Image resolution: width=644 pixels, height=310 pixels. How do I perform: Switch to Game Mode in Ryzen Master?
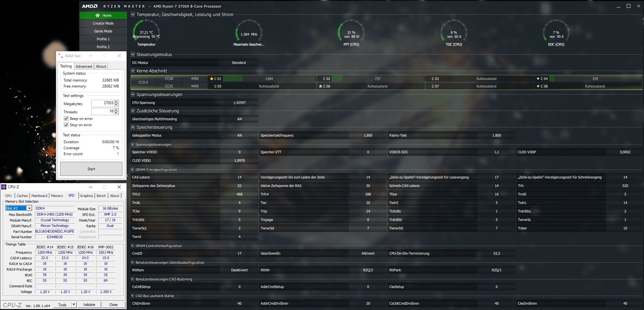point(103,31)
